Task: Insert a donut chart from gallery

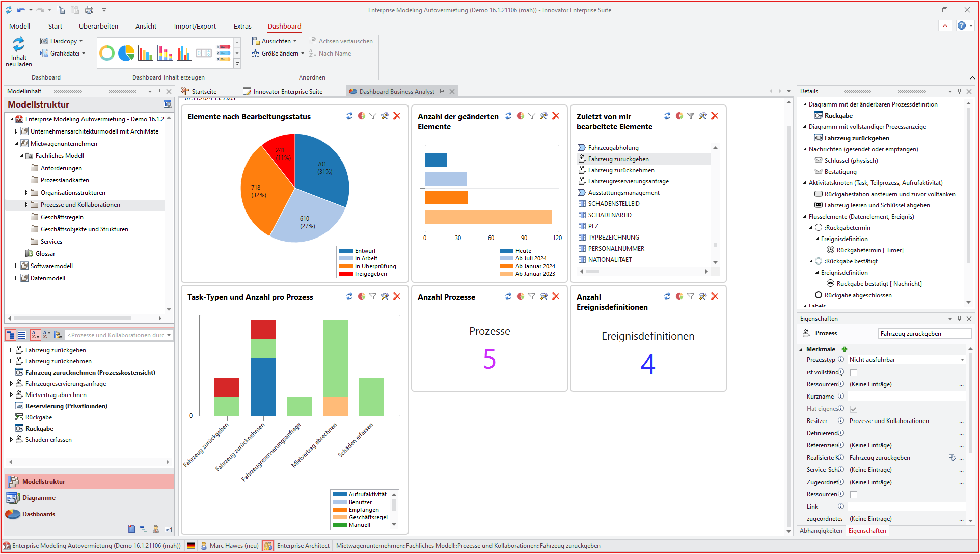Action: (107, 53)
